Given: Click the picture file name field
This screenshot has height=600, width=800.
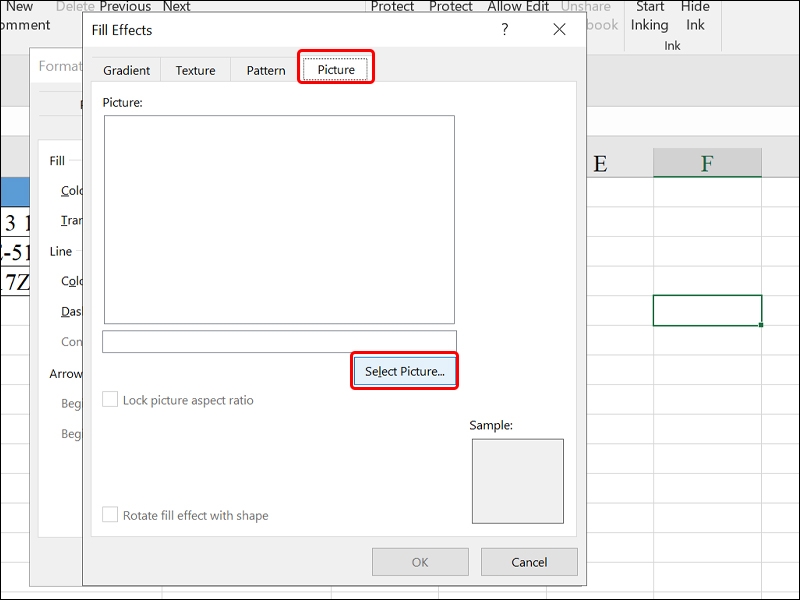Looking at the screenshot, I should (279, 341).
